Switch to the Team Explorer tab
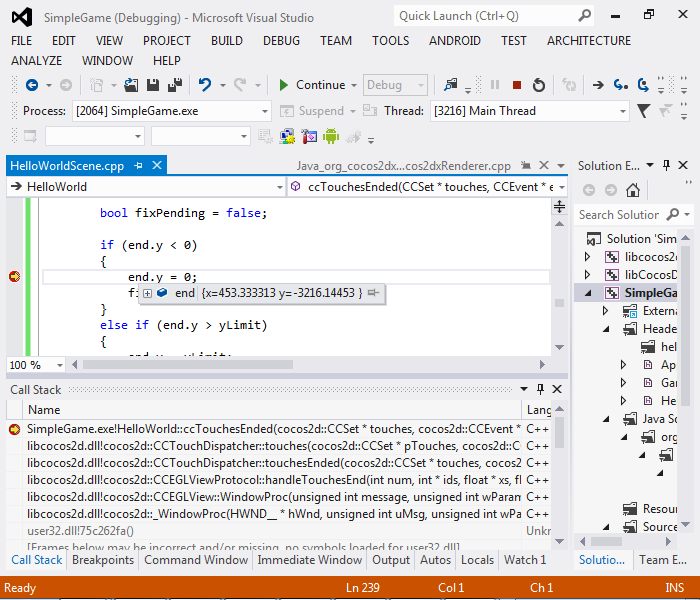This screenshot has width=700, height=600. [663, 560]
